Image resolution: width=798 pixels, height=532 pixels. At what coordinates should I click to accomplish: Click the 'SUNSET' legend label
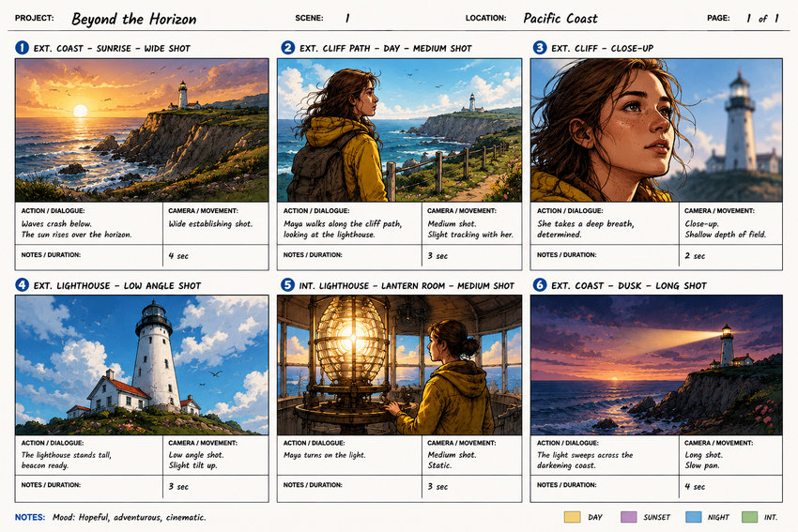pyautogui.click(x=656, y=517)
